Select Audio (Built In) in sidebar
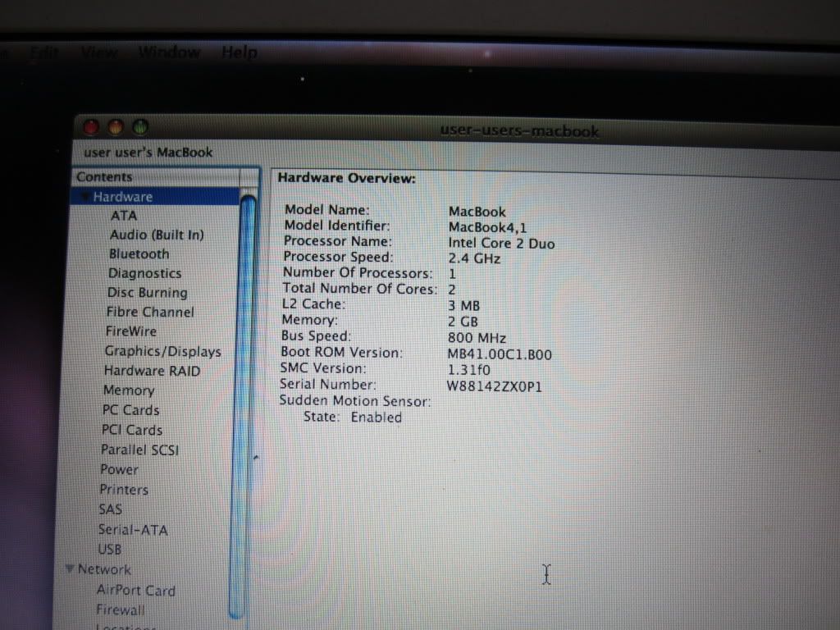The width and height of the screenshot is (840, 630). click(x=157, y=235)
